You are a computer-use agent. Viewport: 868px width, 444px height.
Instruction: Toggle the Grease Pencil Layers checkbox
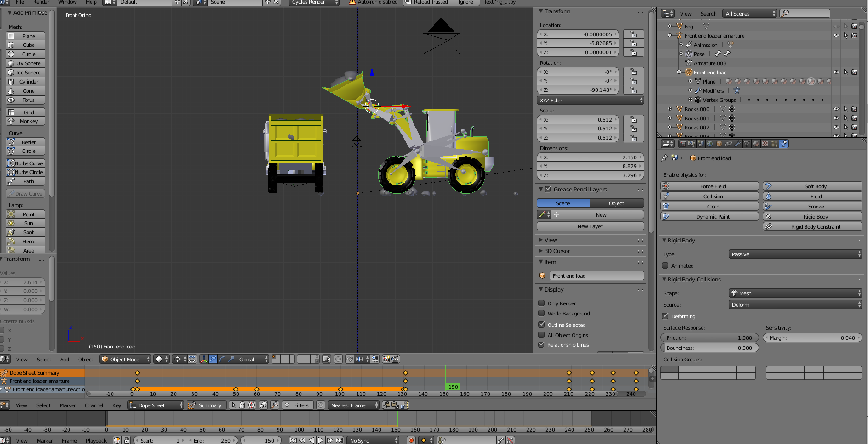(548, 189)
